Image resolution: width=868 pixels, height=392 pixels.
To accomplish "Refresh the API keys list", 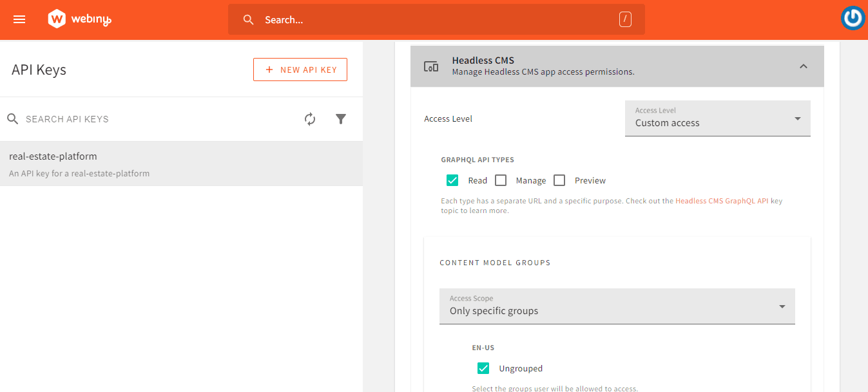I will coord(310,119).
